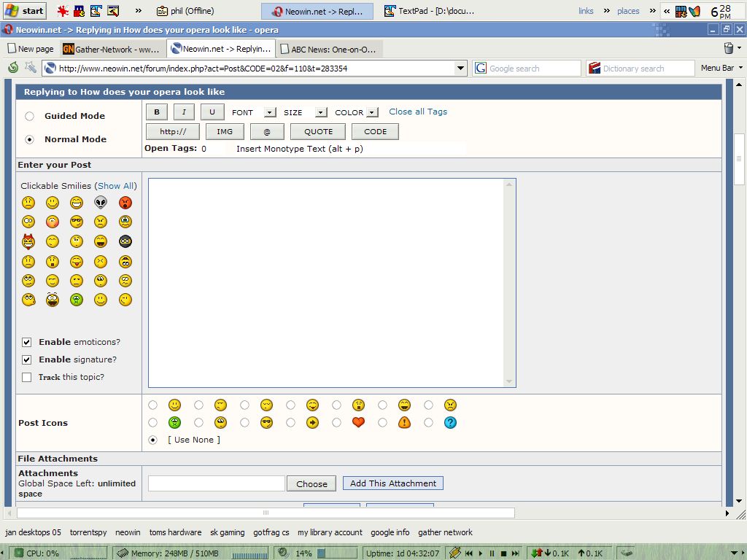Click the play button in bottom media controls
Image resolution: width=747 pixels, height=560 pixels.
[x=481, y=553]
